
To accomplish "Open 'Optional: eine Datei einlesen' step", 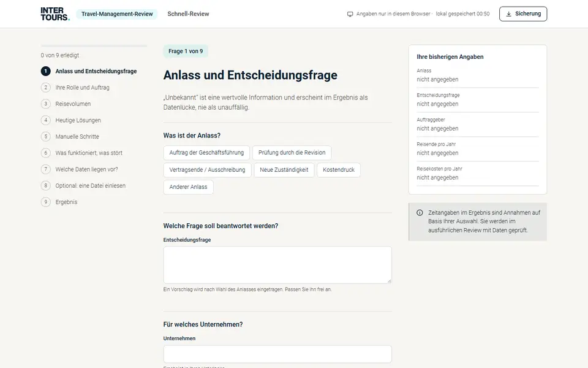I will pyautogui.click(x=91, y=185).
